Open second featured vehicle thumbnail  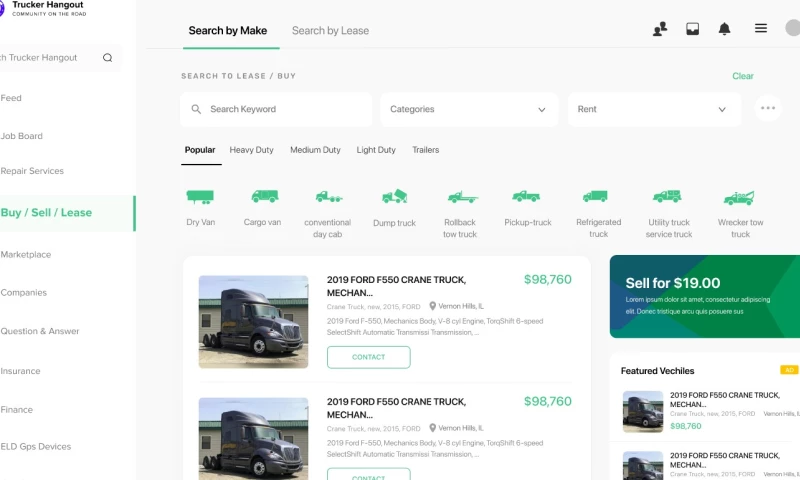[643, 465]
